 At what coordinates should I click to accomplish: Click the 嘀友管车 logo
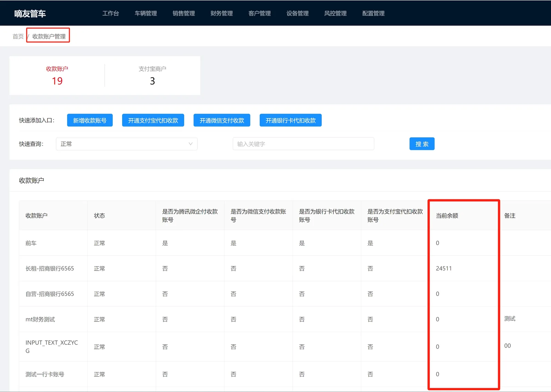coord(30,13)
